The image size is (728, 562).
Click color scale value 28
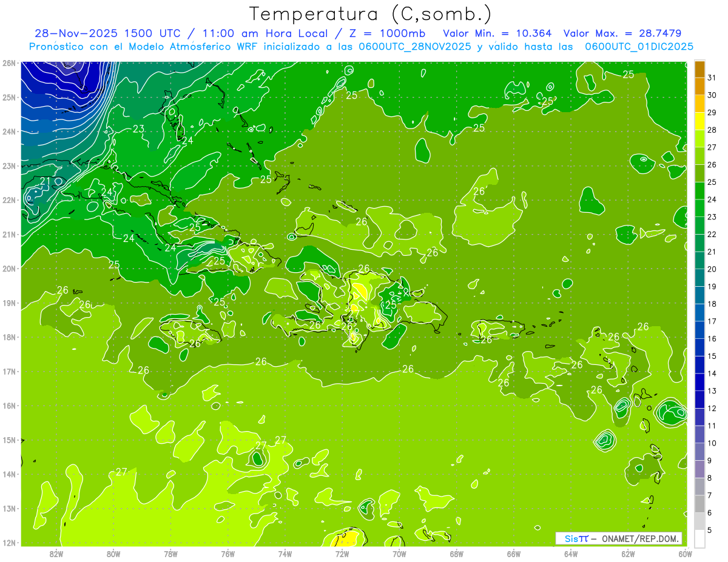(712, 130)
